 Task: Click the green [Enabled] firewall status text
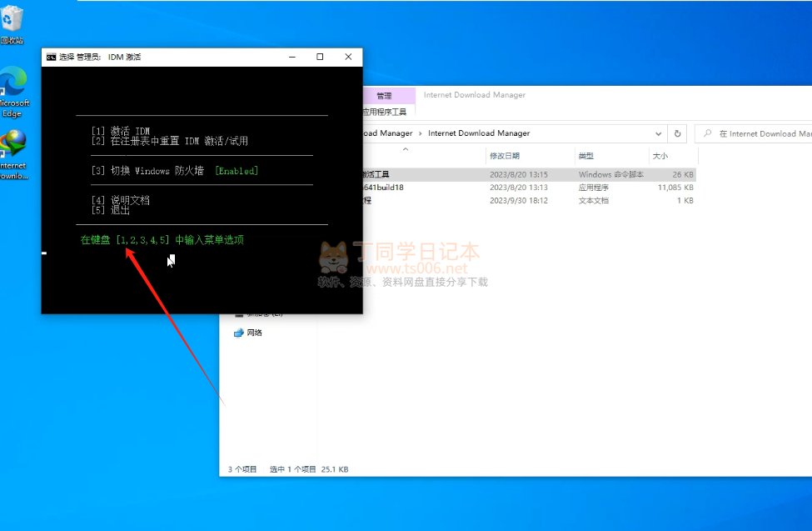click(237, 171)
